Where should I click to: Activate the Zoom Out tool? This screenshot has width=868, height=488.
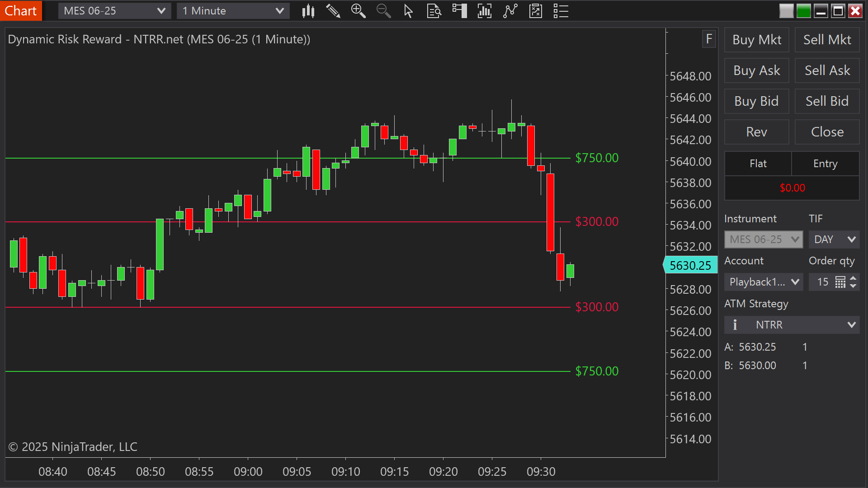[384, 11]
